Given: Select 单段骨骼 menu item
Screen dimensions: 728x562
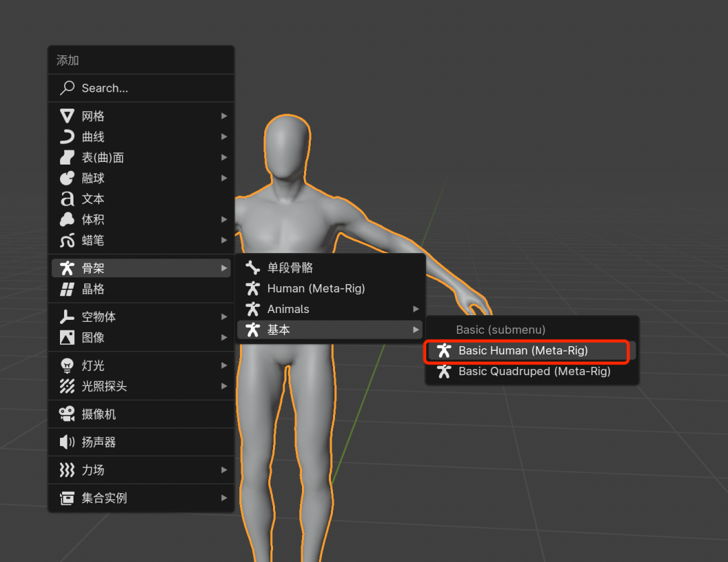Looking at the screenshot, I should (x=330, y=268).
